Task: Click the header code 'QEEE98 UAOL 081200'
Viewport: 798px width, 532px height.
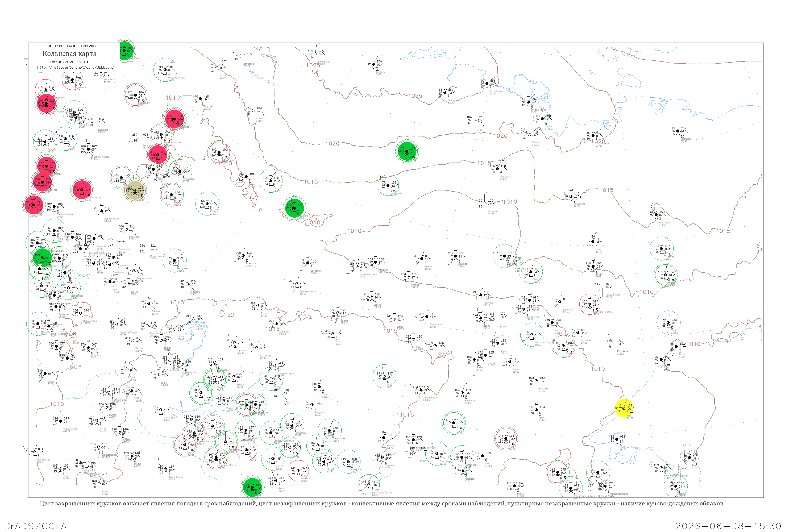Action: [72, 46]
